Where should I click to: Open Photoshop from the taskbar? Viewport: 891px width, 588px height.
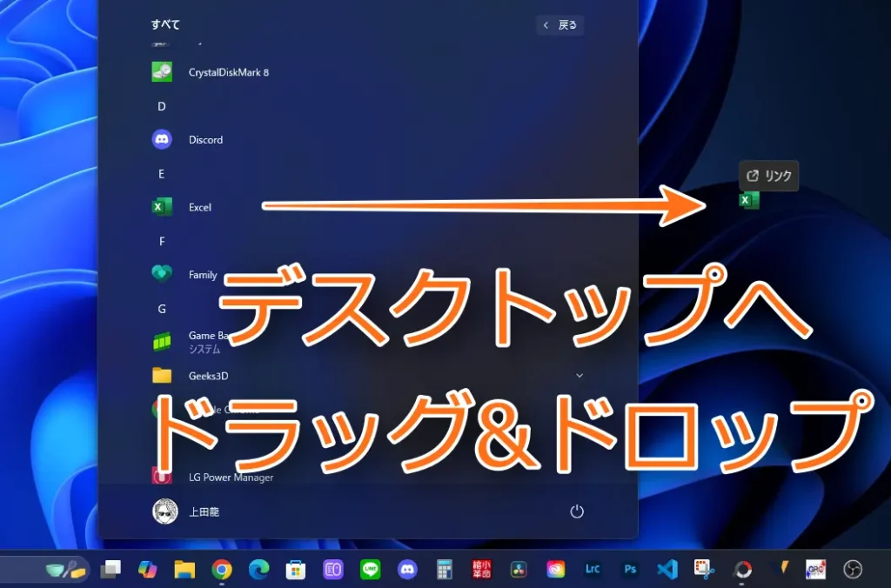(630, 569)
